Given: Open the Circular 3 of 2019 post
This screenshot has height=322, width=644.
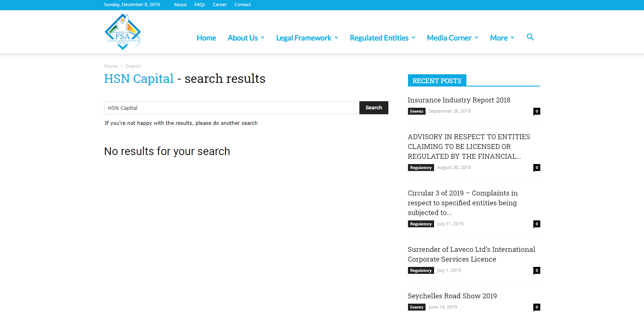Looking at the screenshot, I should (x=463, y=203).
